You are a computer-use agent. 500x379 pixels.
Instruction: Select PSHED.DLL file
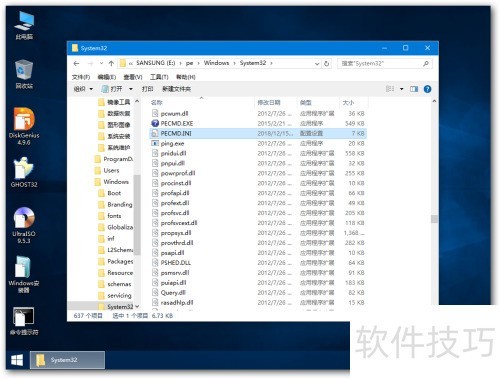coord(176,263)
